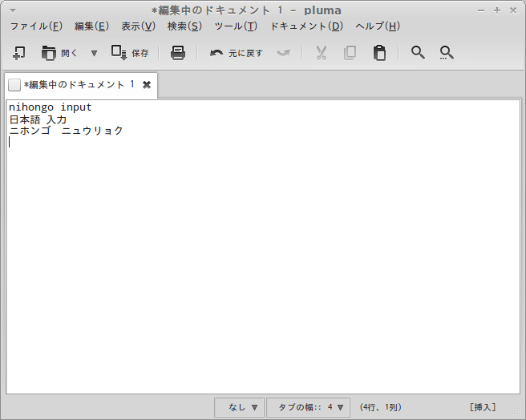Image resolution: width=526 pixels, height=420 pixels.
Task: Click the new document icon
Action: (19, 53)
